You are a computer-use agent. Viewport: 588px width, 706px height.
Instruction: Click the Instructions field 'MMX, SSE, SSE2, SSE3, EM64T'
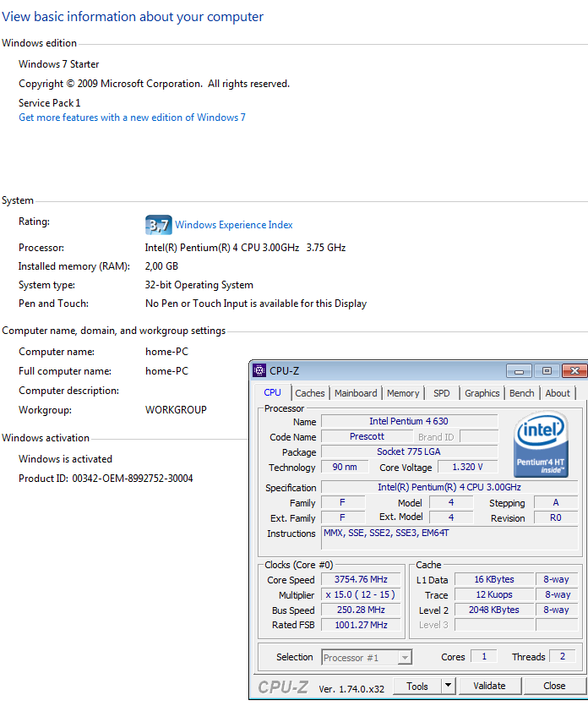point(449,538)
